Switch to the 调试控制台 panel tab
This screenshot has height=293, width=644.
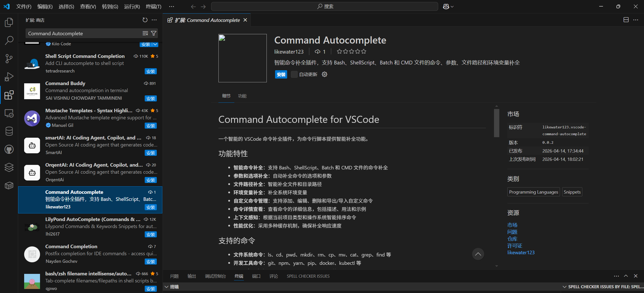[x=215, y=276]
